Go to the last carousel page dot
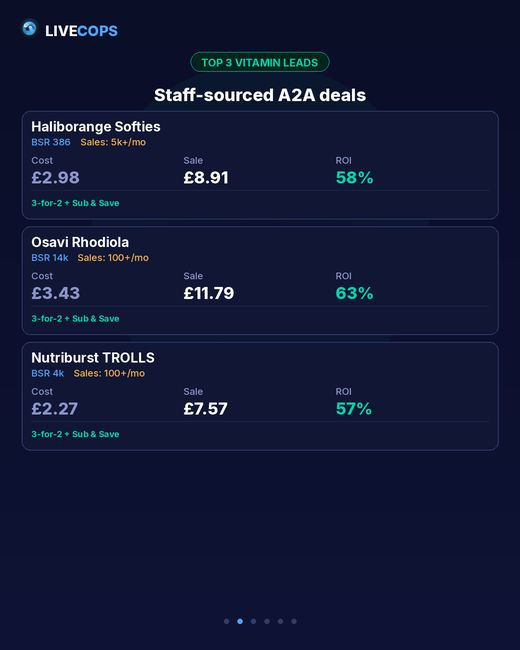Image resolution: width=520 pixels, height=650 pixels. 294,621
